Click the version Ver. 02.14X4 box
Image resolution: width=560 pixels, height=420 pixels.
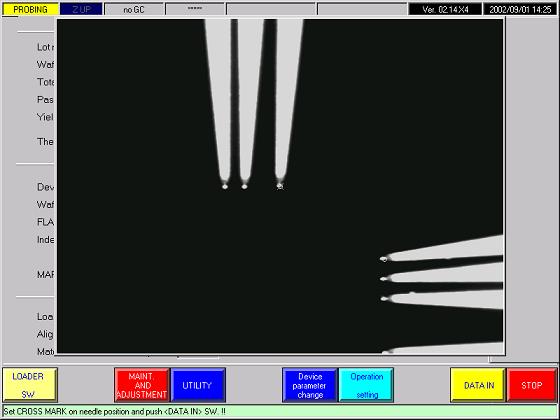point(445,9)
